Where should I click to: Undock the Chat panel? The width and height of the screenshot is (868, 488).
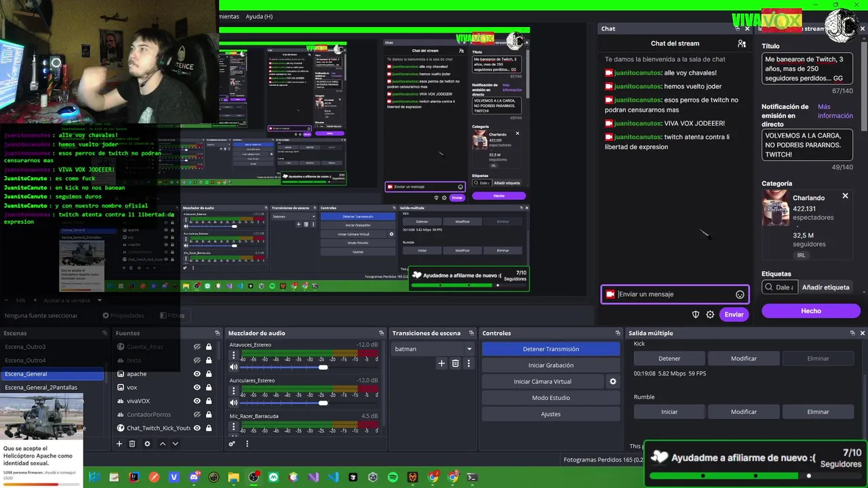(x=737, y=28)
